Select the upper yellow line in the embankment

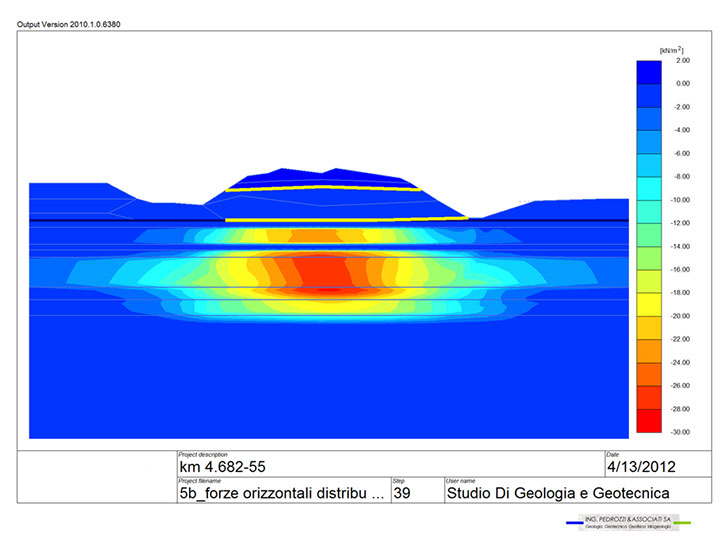click(320, 188)
